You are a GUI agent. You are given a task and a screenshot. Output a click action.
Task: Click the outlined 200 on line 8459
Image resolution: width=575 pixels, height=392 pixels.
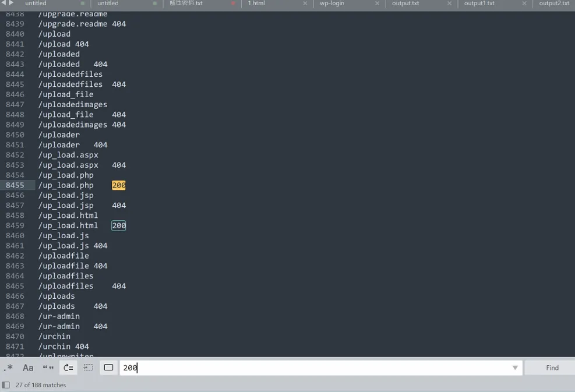click(119, 225)
